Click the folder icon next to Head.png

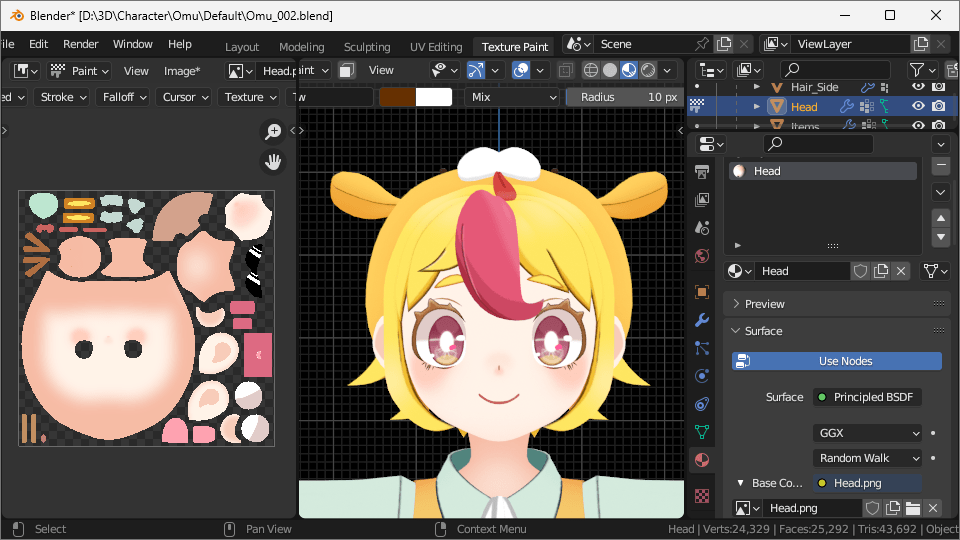point(912,508)
